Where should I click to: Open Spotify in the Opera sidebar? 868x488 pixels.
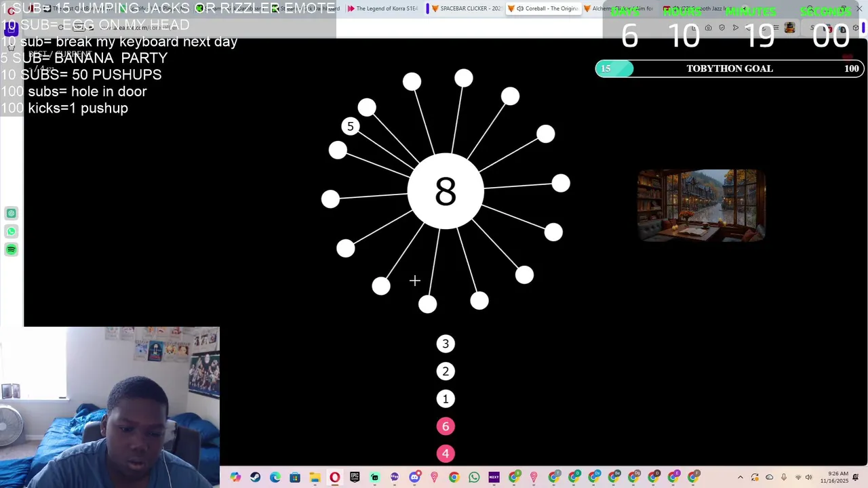point(12,250)
